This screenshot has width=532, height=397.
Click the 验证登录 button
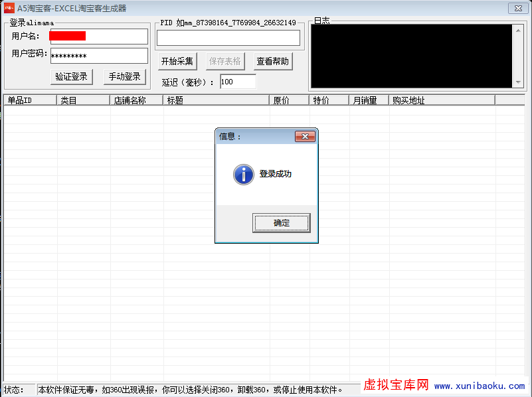(x=71, y=76)
